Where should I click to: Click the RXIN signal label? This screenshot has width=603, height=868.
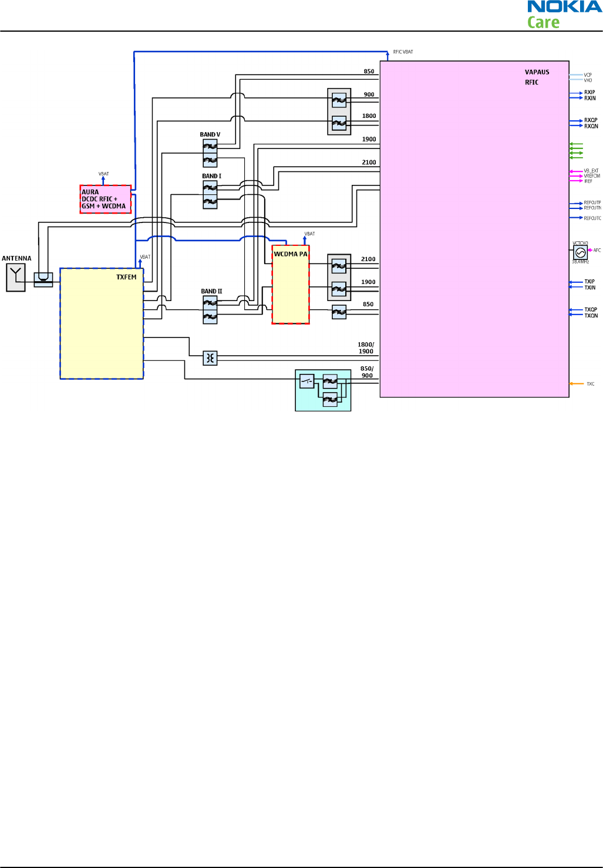[x=589, y=98]
